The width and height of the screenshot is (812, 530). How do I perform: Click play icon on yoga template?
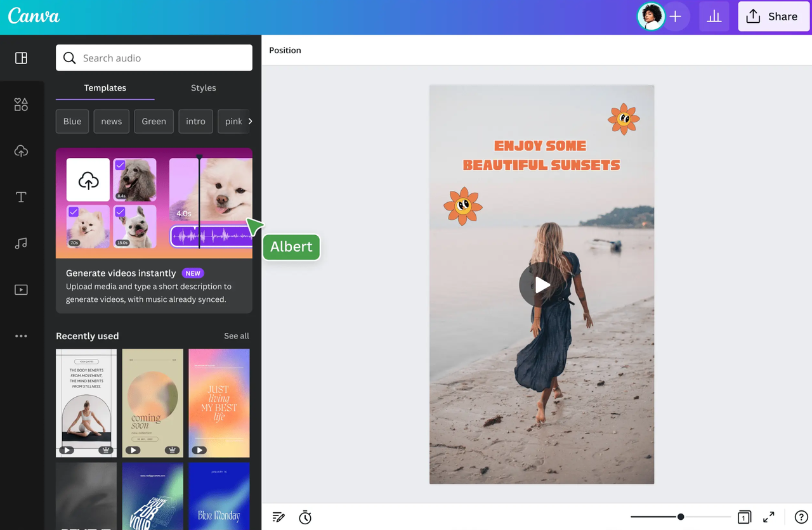(x=67, y=450)
